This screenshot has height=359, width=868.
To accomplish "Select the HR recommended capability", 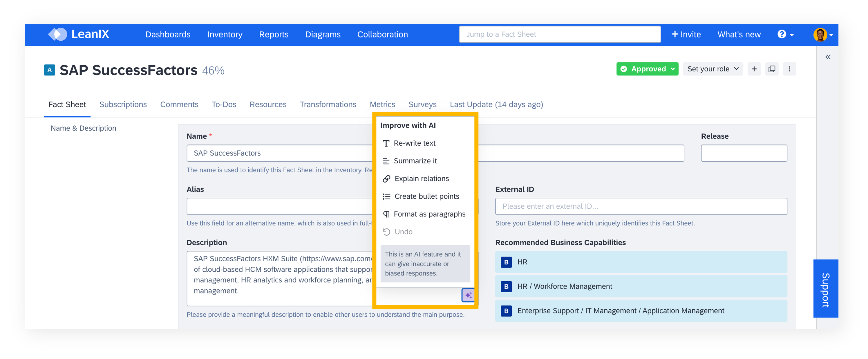I will [641, 262].
